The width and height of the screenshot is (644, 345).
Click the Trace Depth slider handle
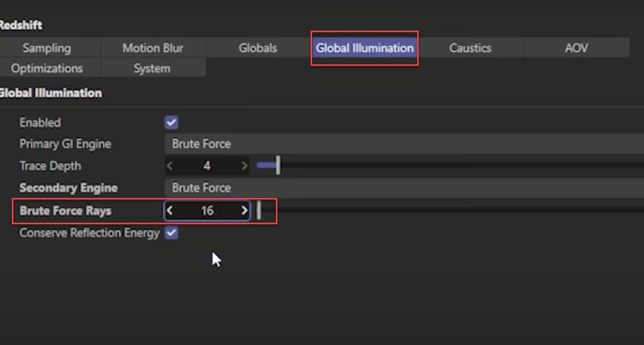point(278,166)
